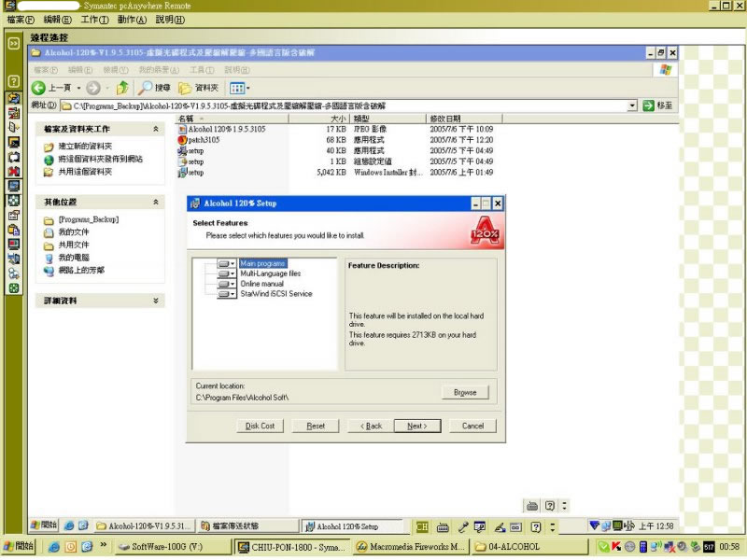This screenshot has width=747, height=560.
Task: Click Next to continue Alcohol 120% setup
Action: pos(417,427)
